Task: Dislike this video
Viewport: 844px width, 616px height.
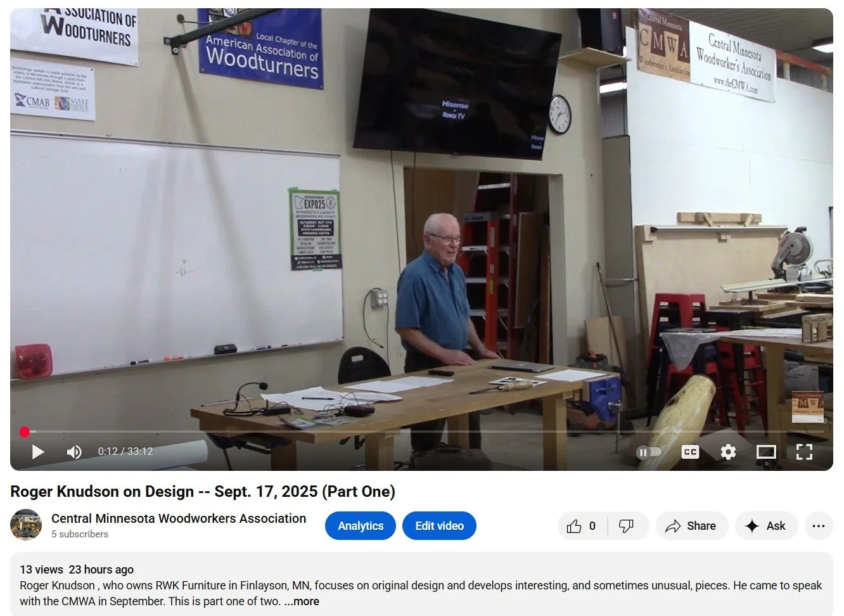Action: 627,526
